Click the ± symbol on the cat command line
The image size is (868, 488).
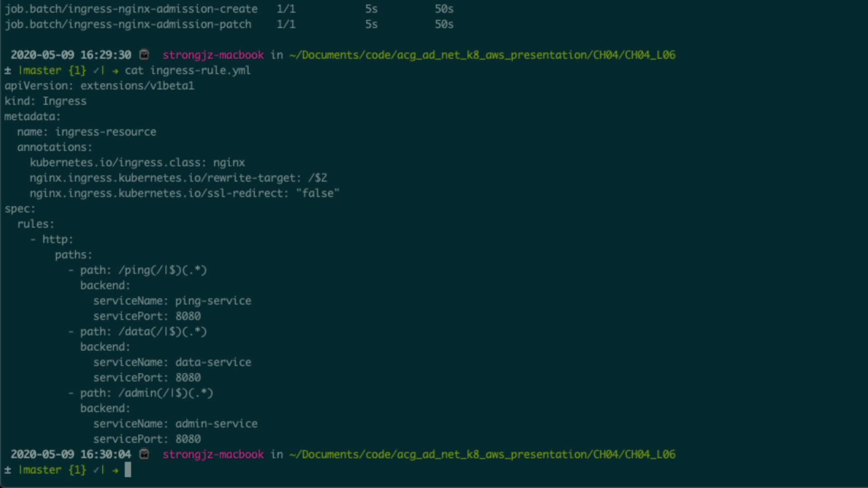(x=8, y=70)
